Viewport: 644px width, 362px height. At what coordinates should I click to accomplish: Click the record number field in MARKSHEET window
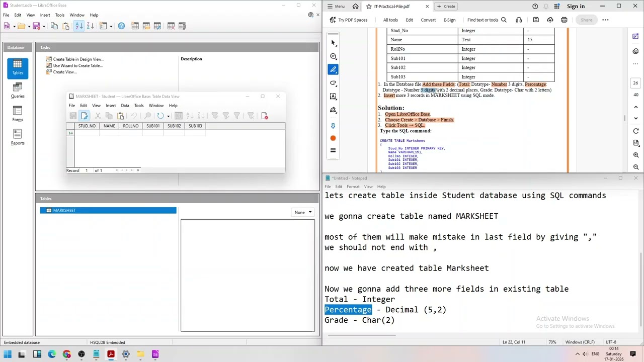[86, 170]
